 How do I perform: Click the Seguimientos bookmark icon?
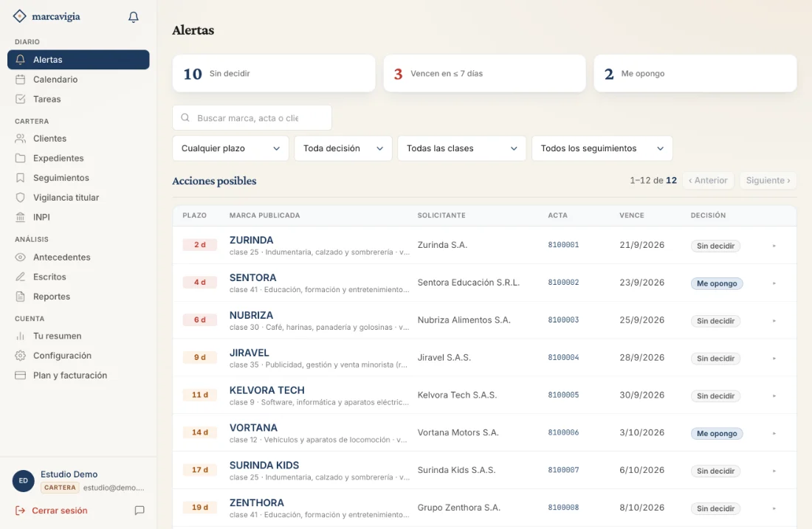(20, 178)
